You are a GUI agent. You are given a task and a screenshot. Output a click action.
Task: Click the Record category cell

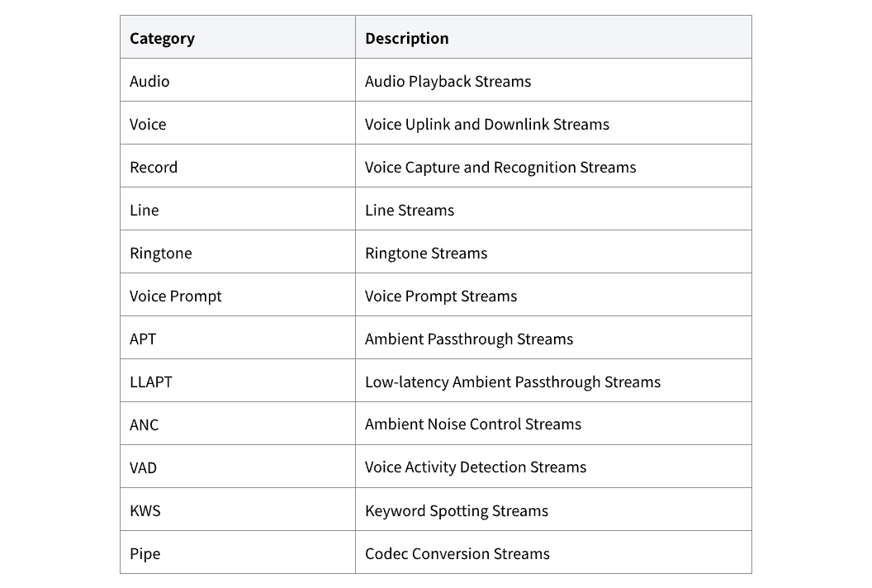click(238, 166)
